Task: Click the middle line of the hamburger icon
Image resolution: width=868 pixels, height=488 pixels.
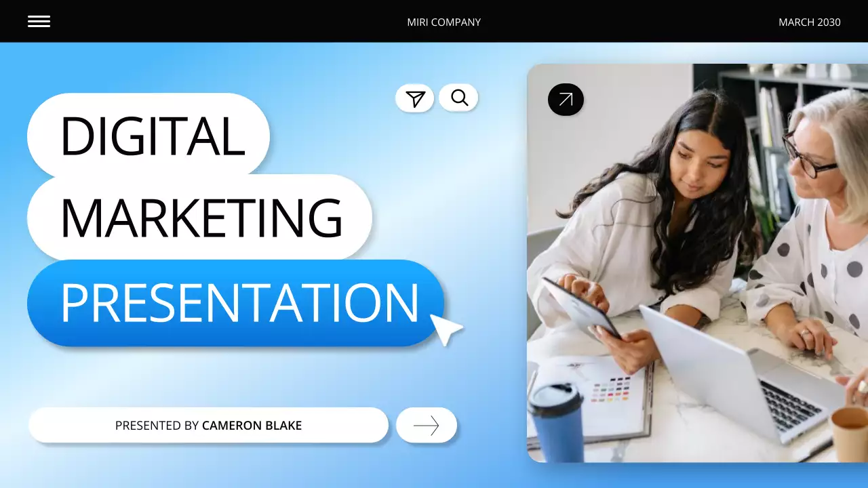Action: pos(39,21)
